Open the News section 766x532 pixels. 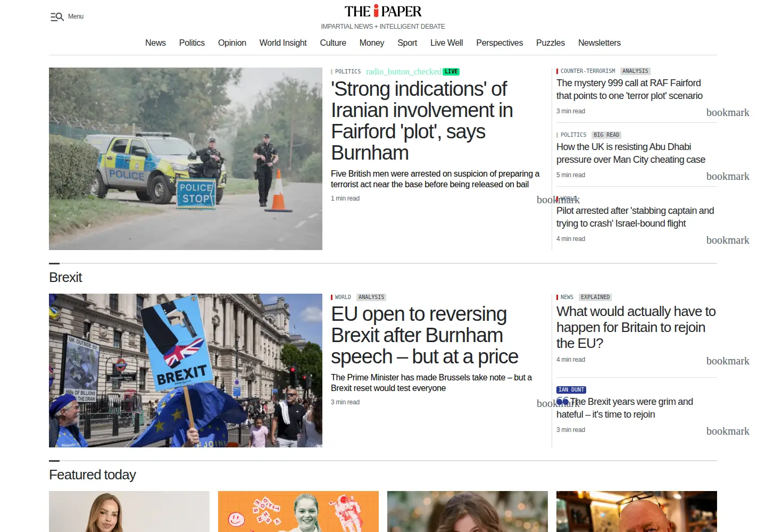[x=155, y=43]
